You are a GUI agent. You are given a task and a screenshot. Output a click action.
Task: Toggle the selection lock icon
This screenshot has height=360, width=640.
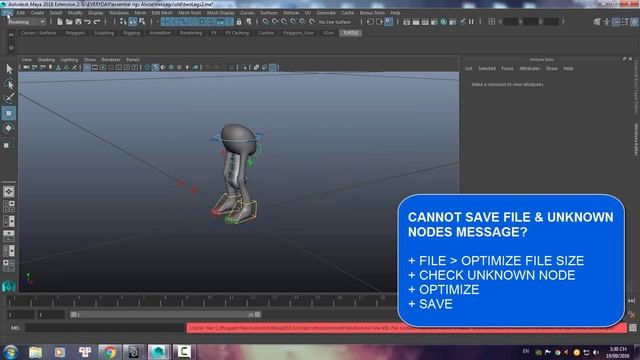pyautogui.click(x=239, y=22)
